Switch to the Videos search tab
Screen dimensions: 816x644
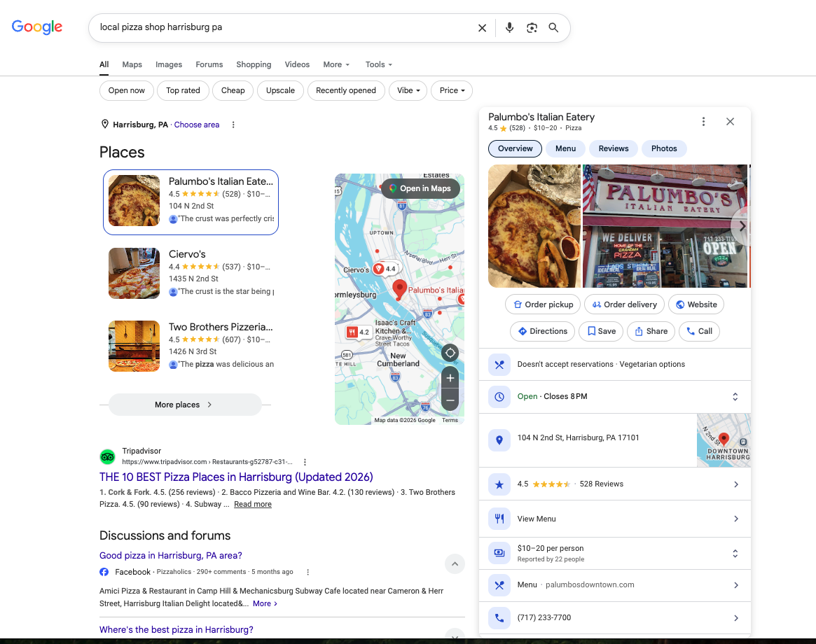(297, 64)
